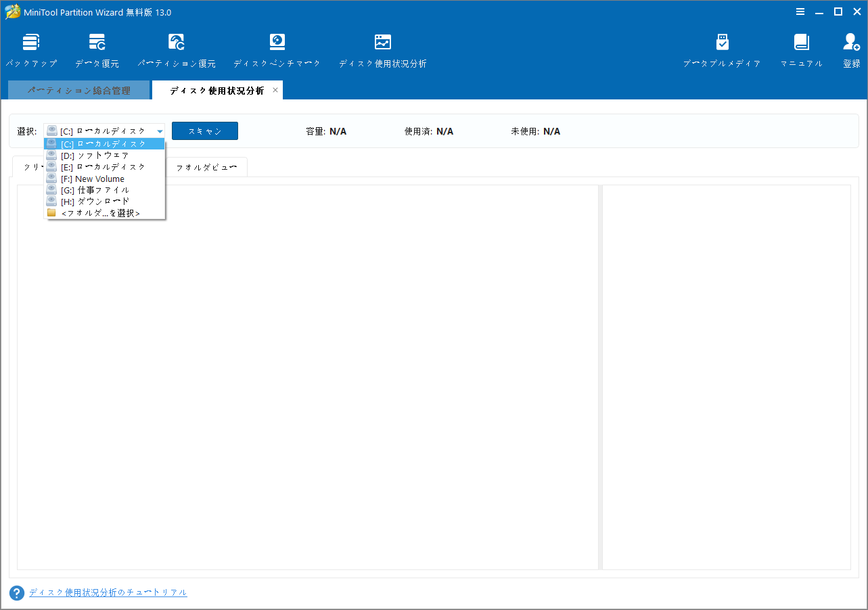This screenshot has width=868, height=610.
Task: Close the ディスク使用状況分析 tab
Action: coord(275,89)
